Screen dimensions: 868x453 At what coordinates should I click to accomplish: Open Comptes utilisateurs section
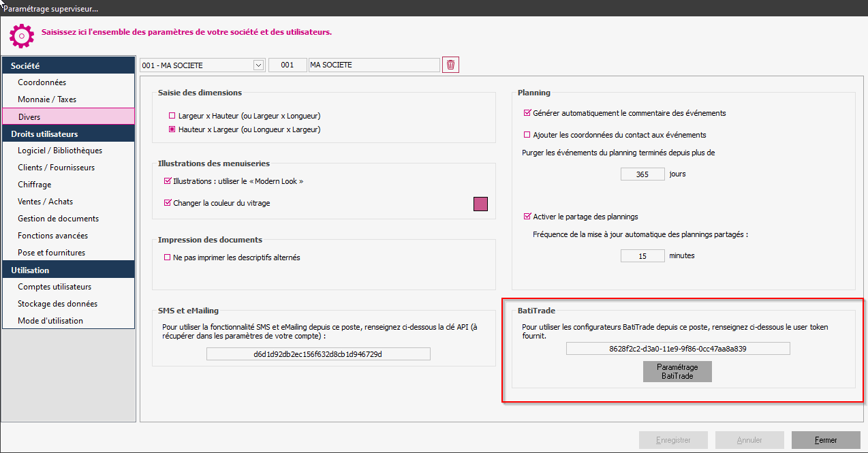coord(69,287)
